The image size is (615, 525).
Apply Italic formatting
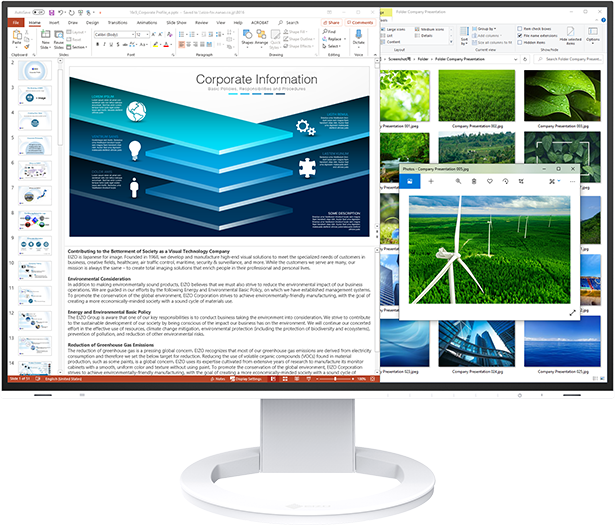click(104, 44)
